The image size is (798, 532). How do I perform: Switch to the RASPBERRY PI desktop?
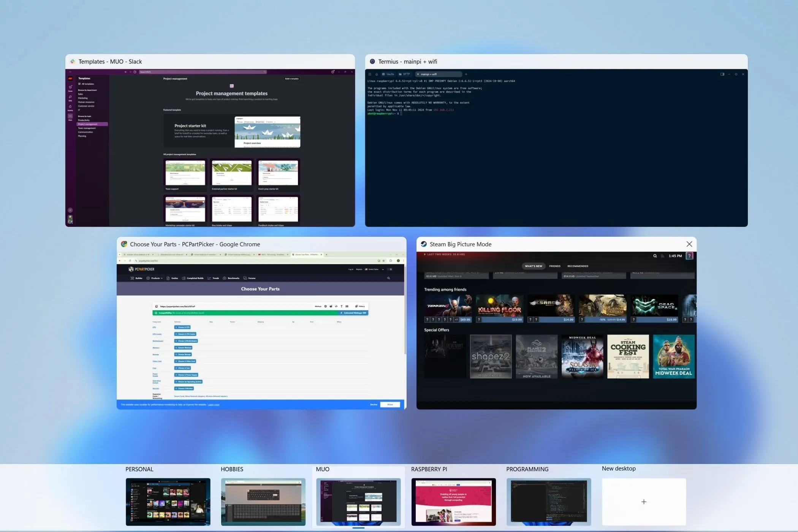(453, 502)
